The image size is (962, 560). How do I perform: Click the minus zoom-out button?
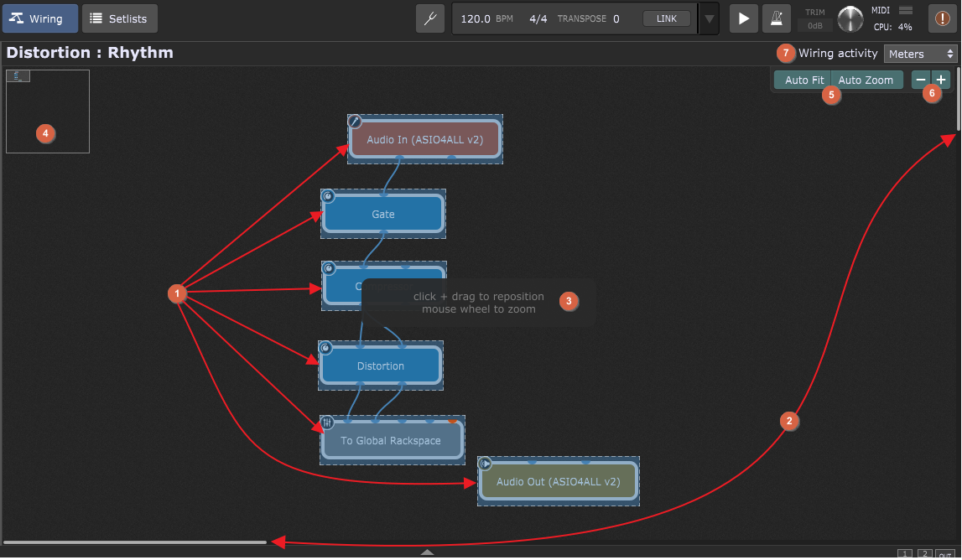(921, 80)
